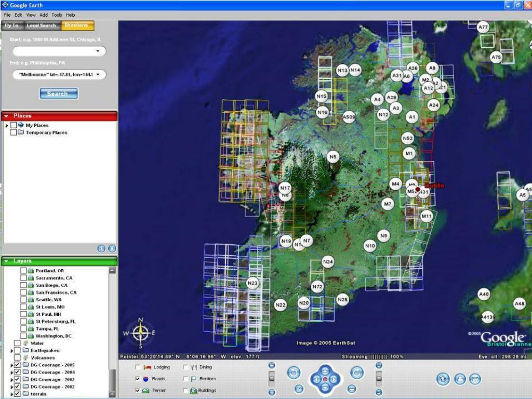Click the play tour button in Places
This screenshot has height=399, width=532.
(101, 248)
